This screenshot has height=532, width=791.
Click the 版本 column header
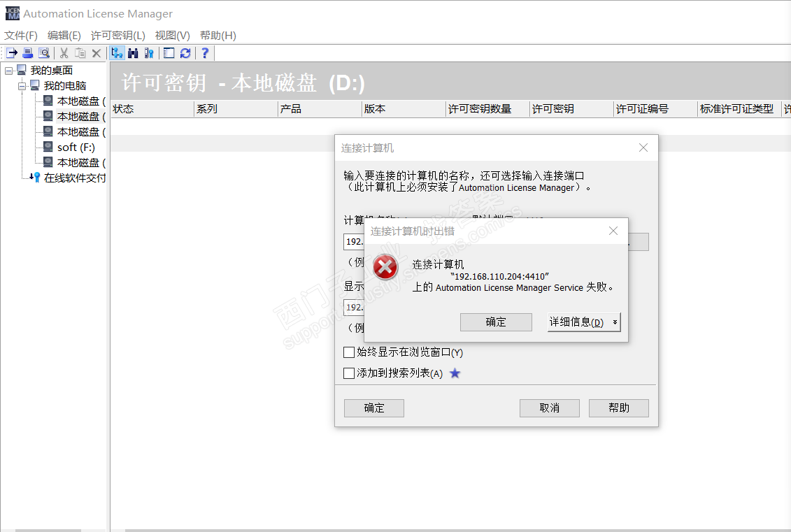coord(404,109)
